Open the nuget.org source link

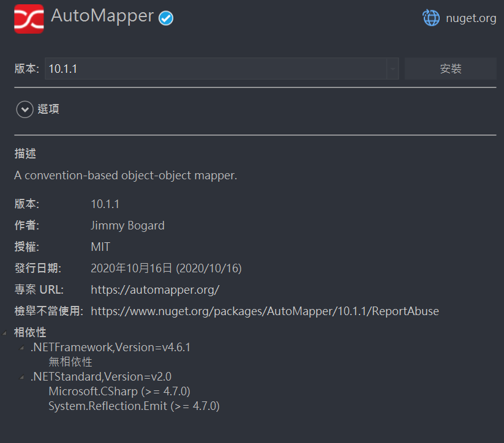tap(471, 18)
